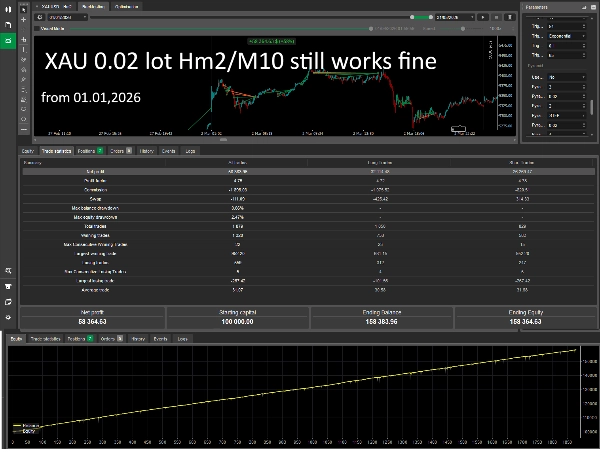Select the Swap row in statistics table
This screenshot has height=452, width=600.
tap(308, 199)
